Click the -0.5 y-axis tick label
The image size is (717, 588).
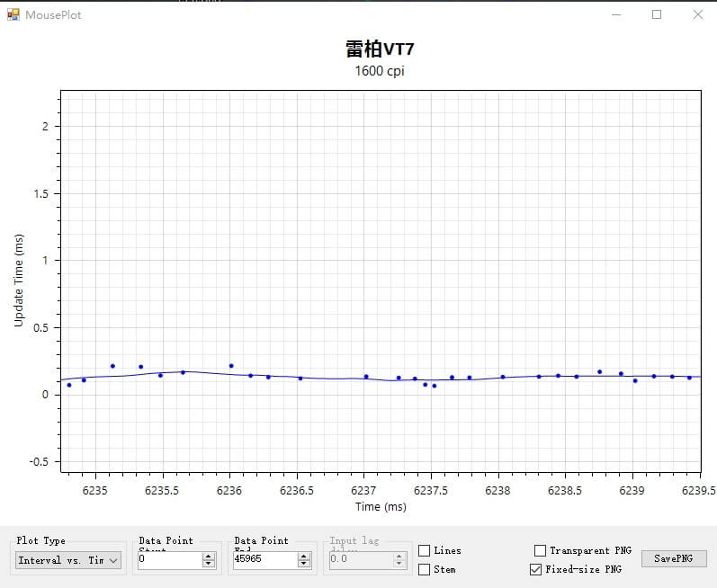coord(39,462)
